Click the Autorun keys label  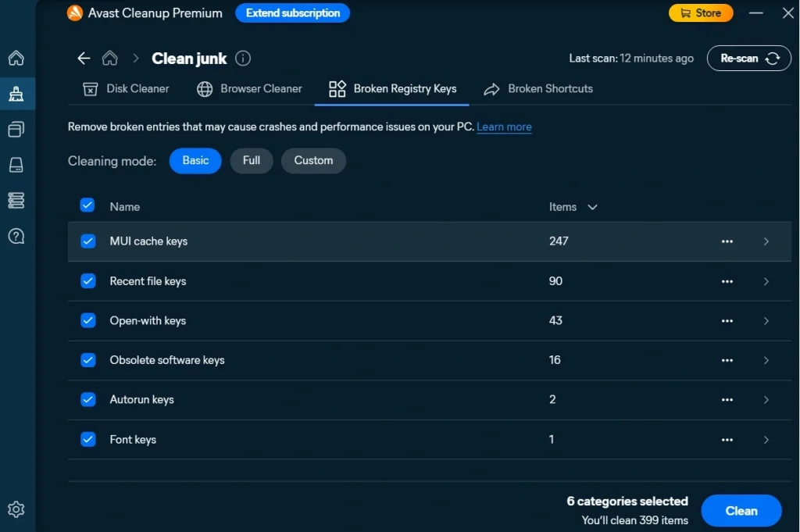pos(142,399)
